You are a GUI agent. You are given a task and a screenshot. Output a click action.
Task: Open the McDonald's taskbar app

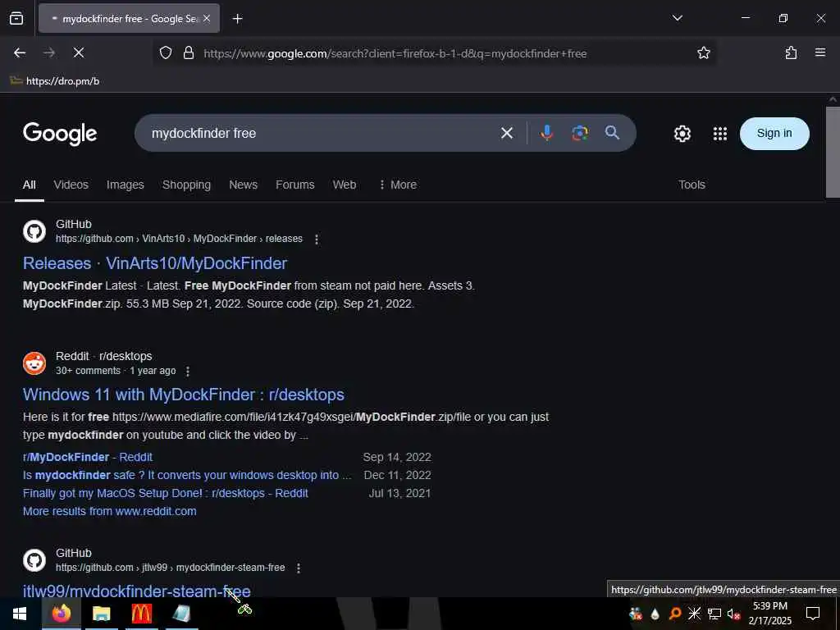point(141,614)
